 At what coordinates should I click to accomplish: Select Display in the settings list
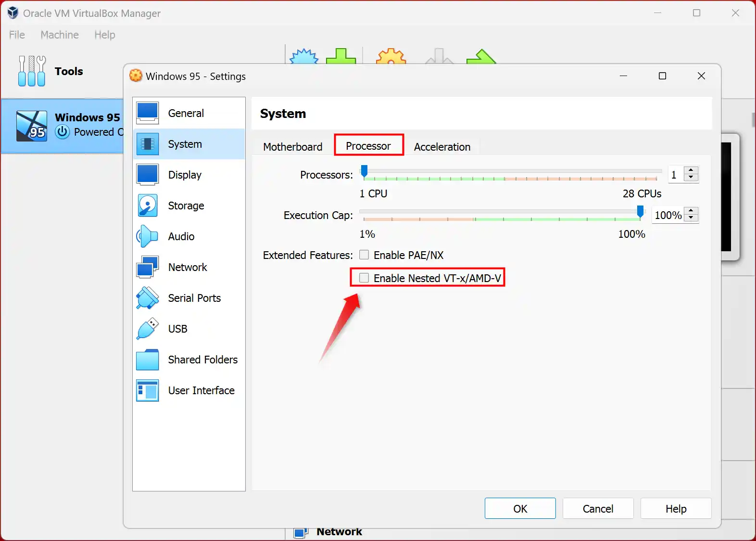tap(189, 175)
